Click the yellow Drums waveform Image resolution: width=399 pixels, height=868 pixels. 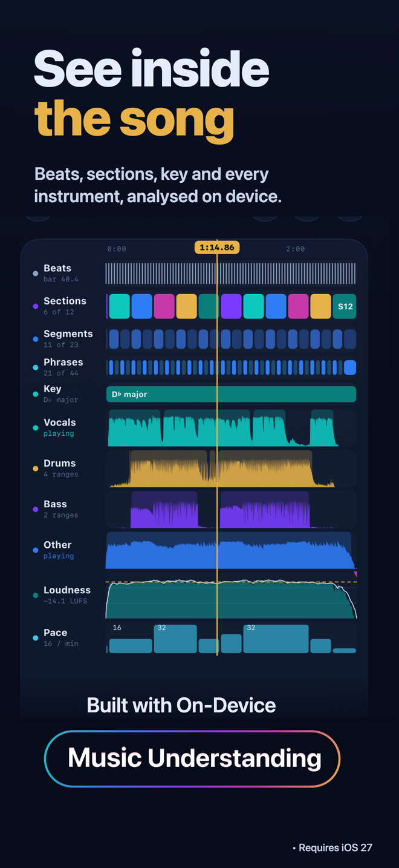[231, 469]
